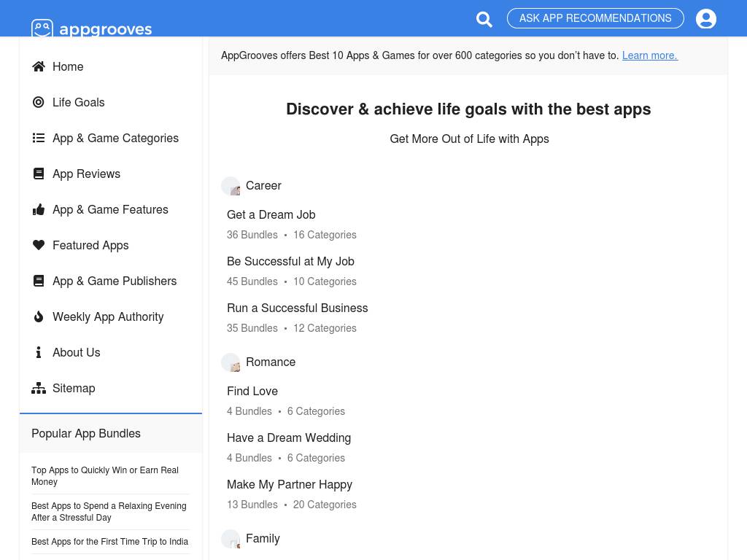Click the Home house icon

click(x=39, y=66)
